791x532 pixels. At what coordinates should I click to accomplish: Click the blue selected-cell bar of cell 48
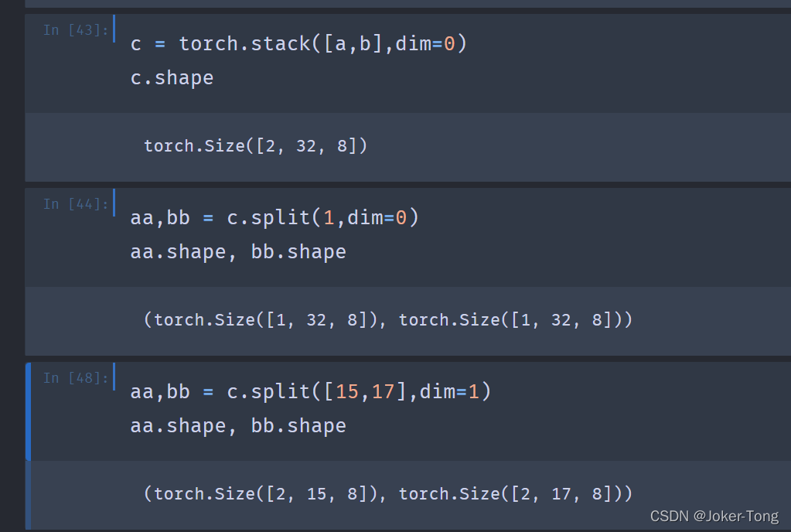coord(29,411)
